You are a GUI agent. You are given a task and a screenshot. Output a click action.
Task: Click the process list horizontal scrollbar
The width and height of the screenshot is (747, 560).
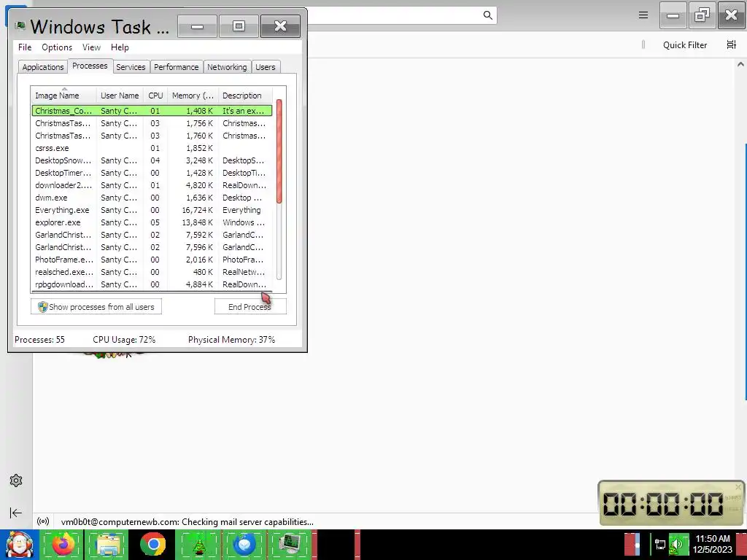tap(152, 292)
